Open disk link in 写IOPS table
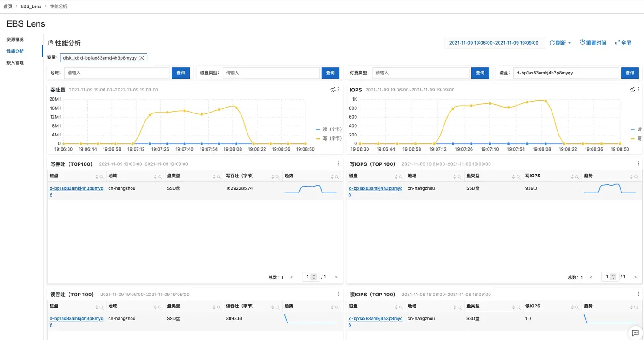 [x=376, y=191]
